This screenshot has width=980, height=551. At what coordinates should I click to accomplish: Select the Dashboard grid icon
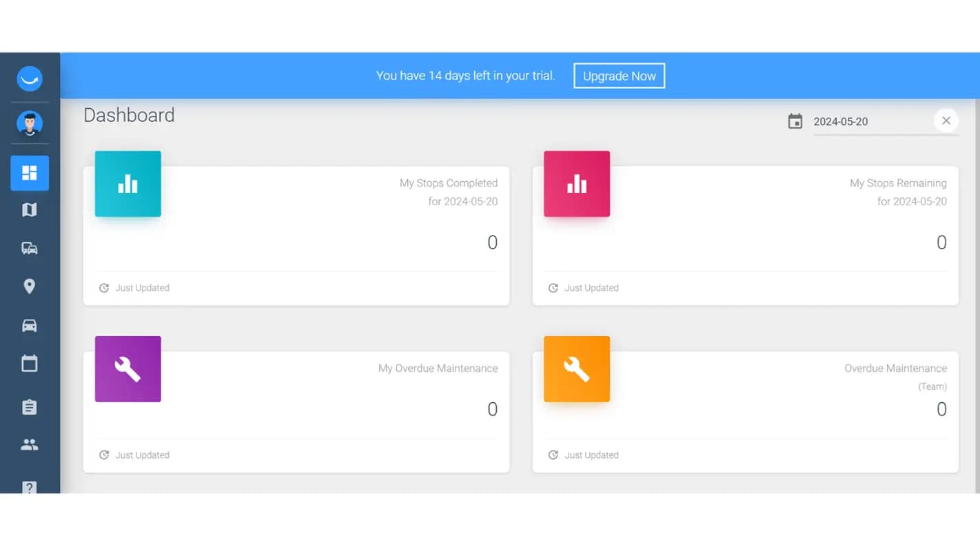pyautogui.click(x=30, y=173)
